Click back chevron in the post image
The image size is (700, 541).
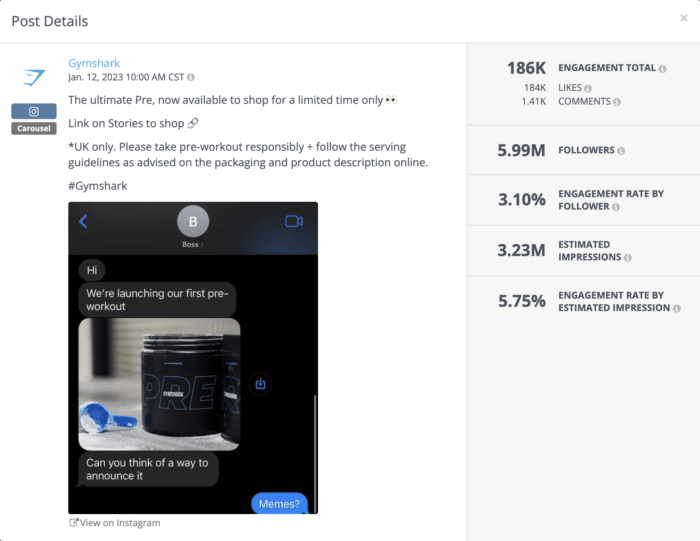[x=83, y=221]
